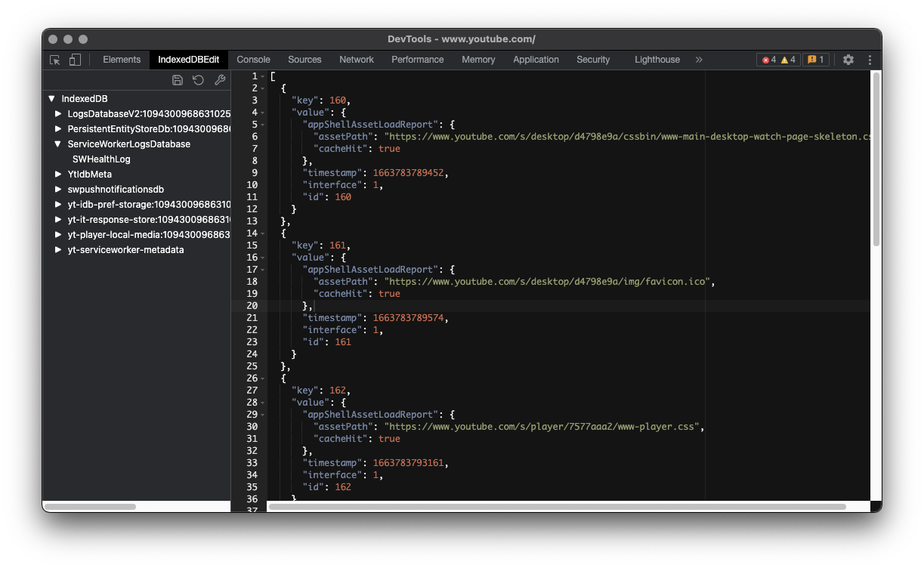Collapse the IndexedDB root node triangle
Viewport: 924px width, 568px height.
point(51,99)
